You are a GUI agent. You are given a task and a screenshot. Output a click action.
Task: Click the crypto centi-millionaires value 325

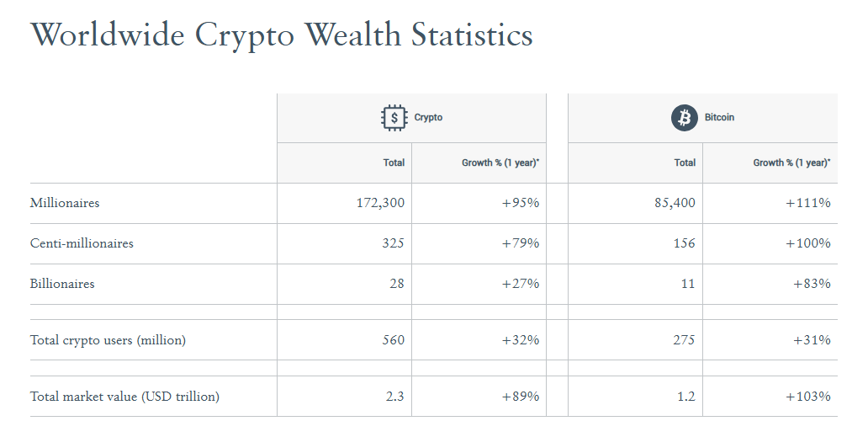pyautogui.click(x=392, y=243)
